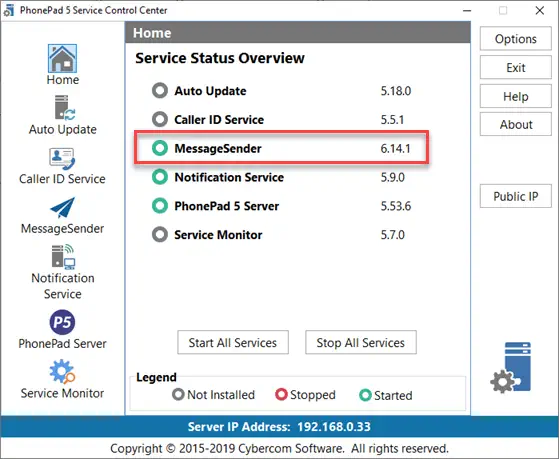The image size is (559, 459).
Task: Click version number 5.5.1
Action: click(392, 119)
